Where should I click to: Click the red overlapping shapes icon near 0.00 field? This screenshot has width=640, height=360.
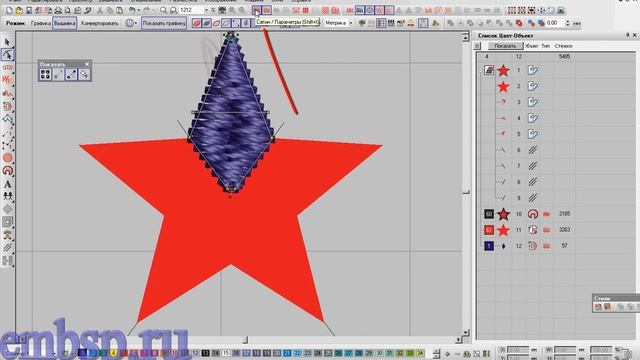tap(519, 24)
